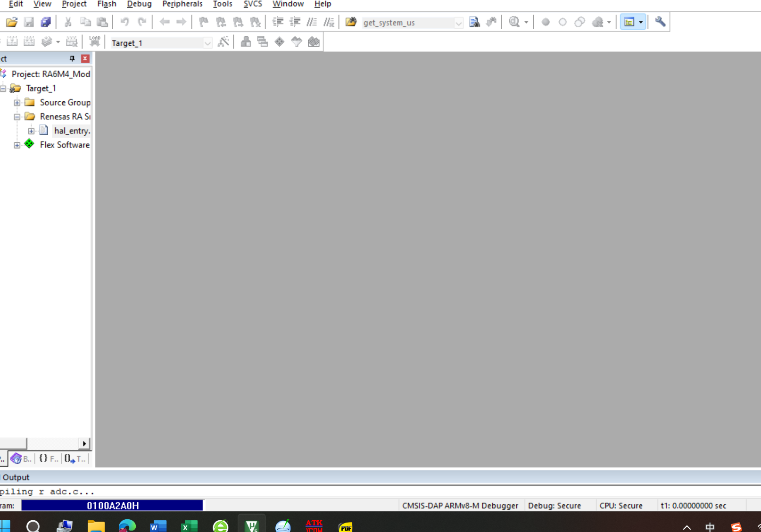Click the Incremental Find icon
Screen dimensions: 761x532
492,22
